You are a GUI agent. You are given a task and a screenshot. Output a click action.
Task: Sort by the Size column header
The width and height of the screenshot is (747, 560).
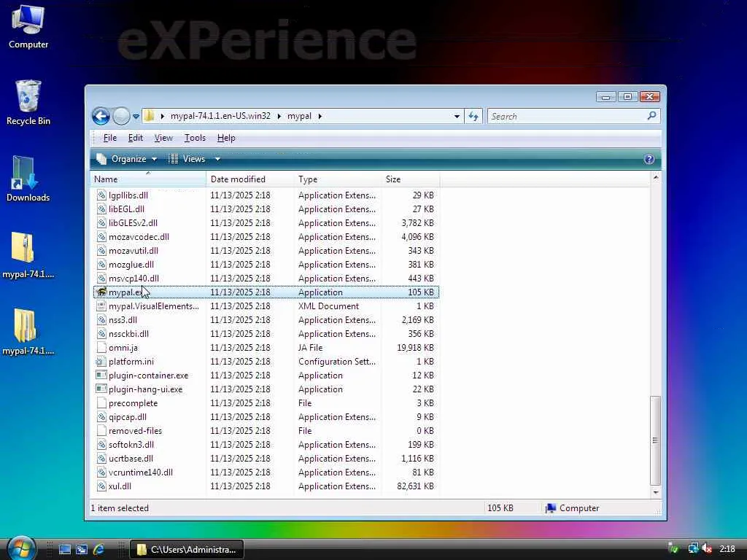tap(410, 179)
